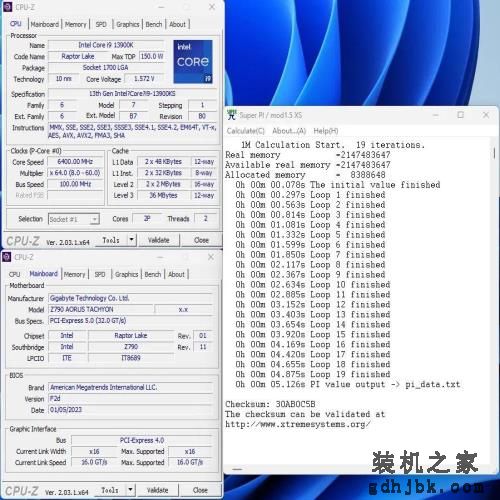Click the Intel Core i9 13900K name field
500x500 pixels.
[106, 45]
